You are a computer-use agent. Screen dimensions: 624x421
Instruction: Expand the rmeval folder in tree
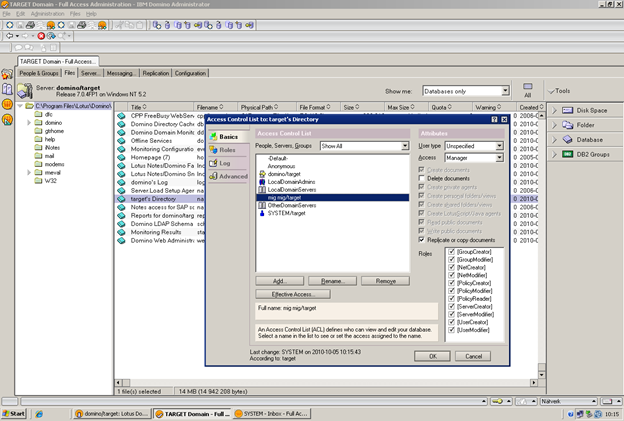[x=29, y=172]
